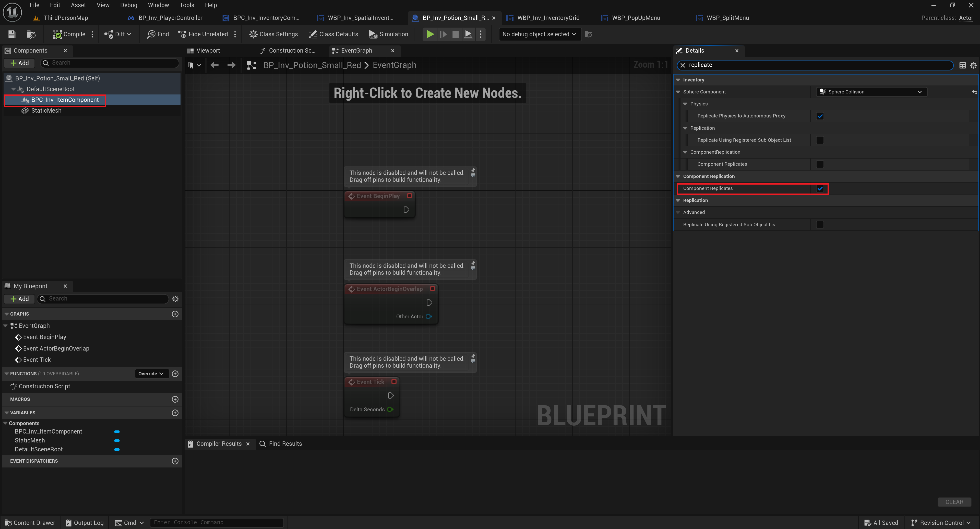Click the Browse to asset icon
Screen dimensions: 980x529
click(31, 34)
